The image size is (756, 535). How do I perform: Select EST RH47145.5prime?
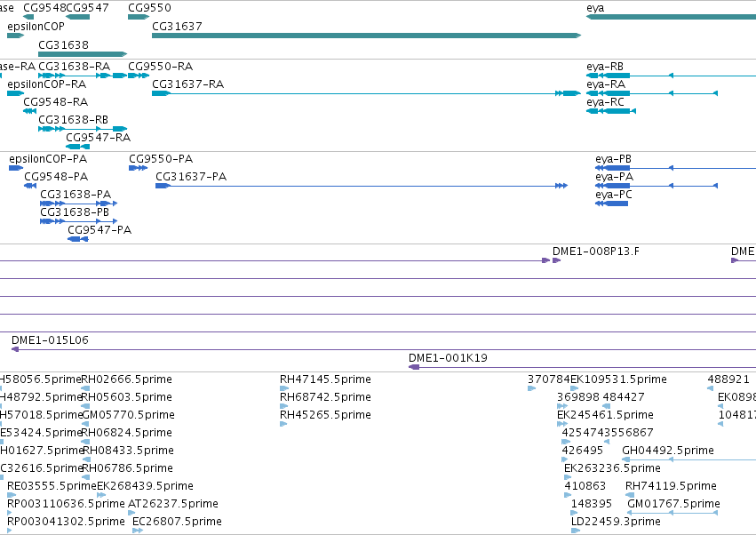coord(283,388)
